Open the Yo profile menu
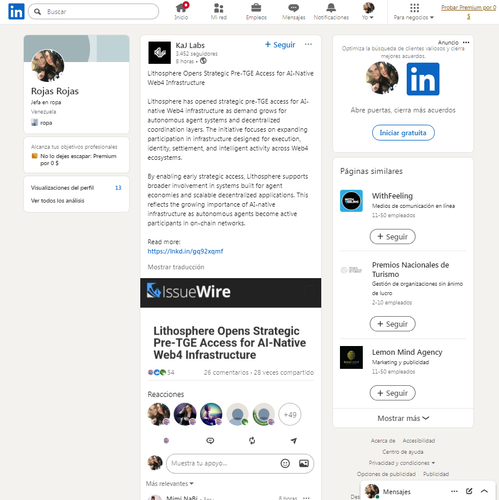Viewport: 499px width, 500px height. tap(368, 11)
